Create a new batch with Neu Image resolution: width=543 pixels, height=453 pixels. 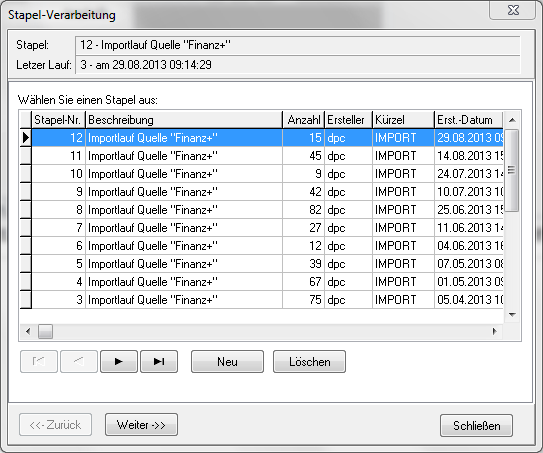228,362
